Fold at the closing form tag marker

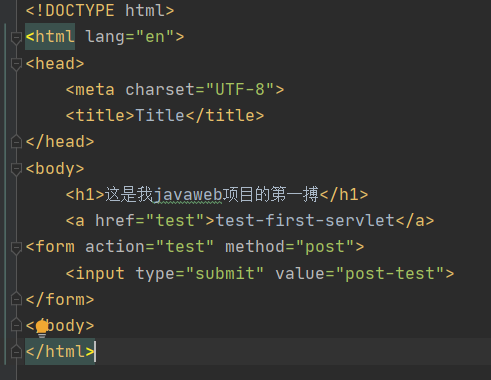pos(16,299)
